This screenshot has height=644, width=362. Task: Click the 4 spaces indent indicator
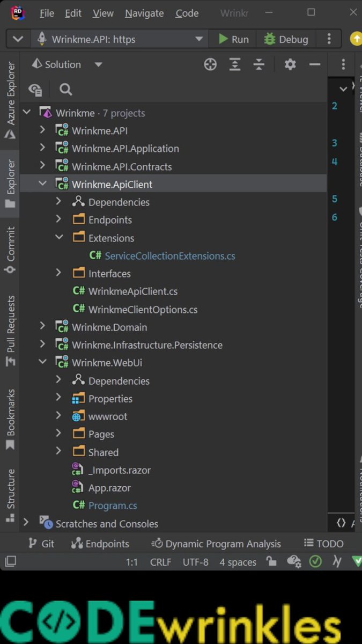pos(238,562)
